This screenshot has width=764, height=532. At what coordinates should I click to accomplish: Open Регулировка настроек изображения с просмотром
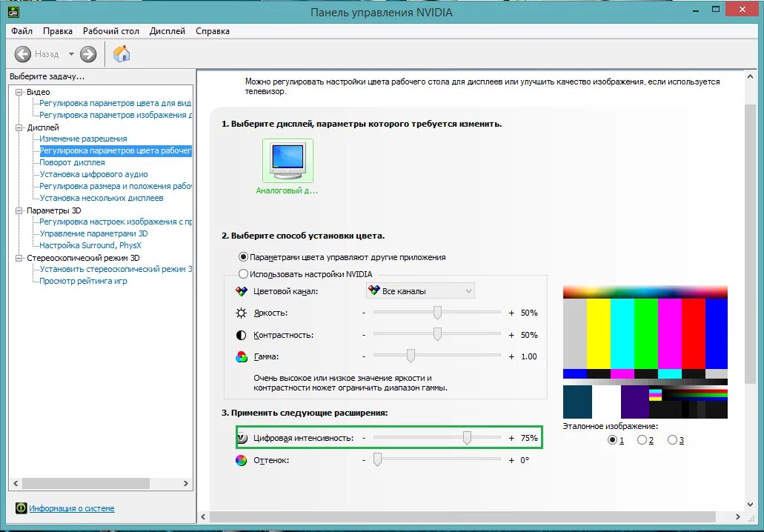[116, 222]
